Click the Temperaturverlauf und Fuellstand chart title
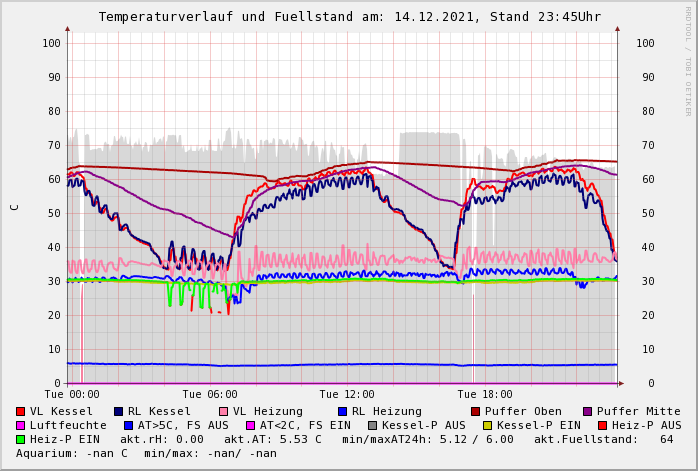 [350, 17]
